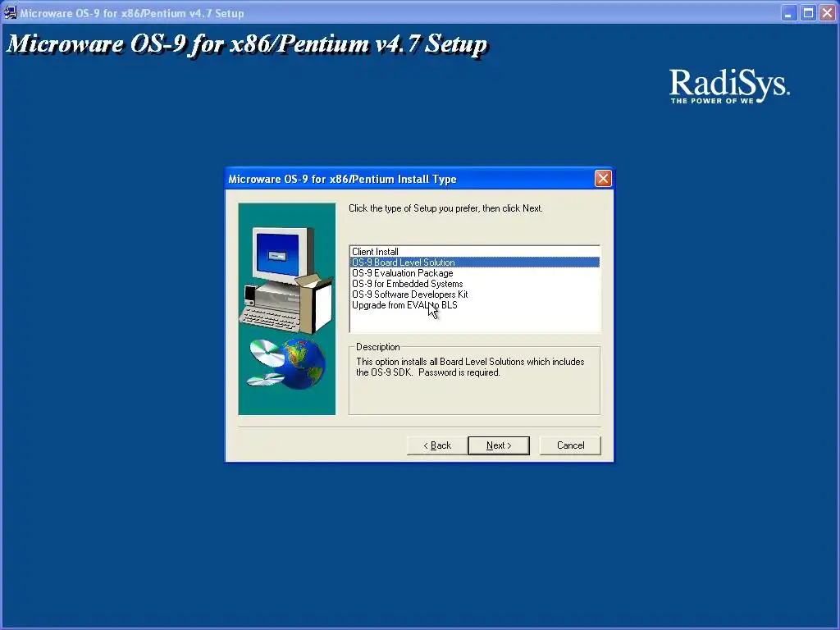The width and height of the screenshot is (840, 630).
Task: Click the RadiSys logo
Action: point(729,85)
